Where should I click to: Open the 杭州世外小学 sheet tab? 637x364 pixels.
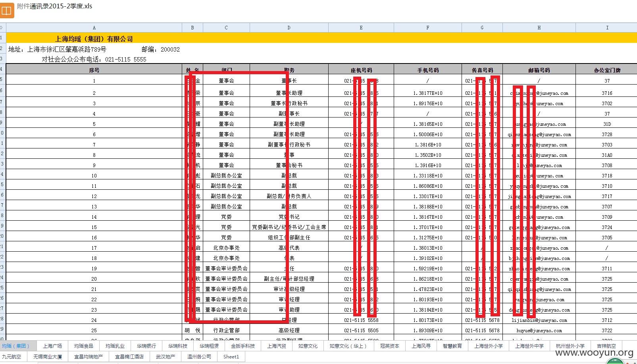[570, 346]
